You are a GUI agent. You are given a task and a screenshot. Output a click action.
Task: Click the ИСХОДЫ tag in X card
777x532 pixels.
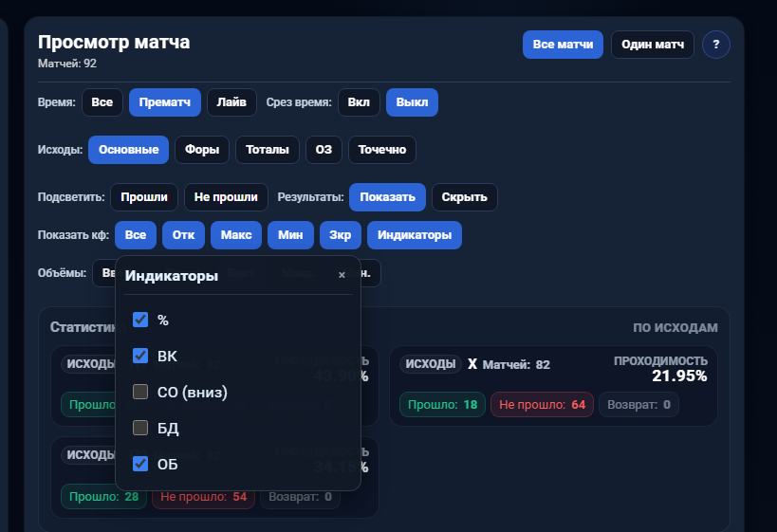(x=430, y=364)
